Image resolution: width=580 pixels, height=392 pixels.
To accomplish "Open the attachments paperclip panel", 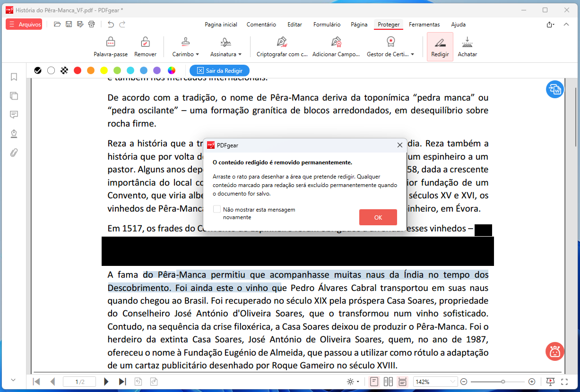I will click(x=14, y=153).
